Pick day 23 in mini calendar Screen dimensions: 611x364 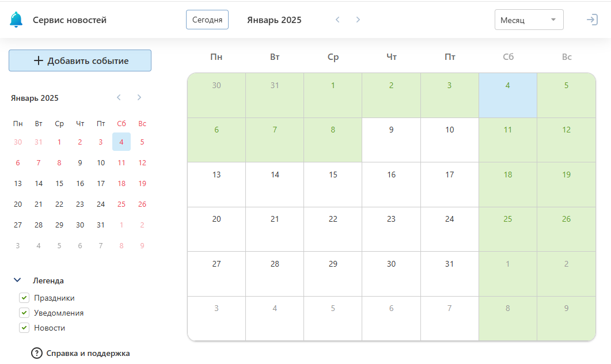click(x=80, y=204)
